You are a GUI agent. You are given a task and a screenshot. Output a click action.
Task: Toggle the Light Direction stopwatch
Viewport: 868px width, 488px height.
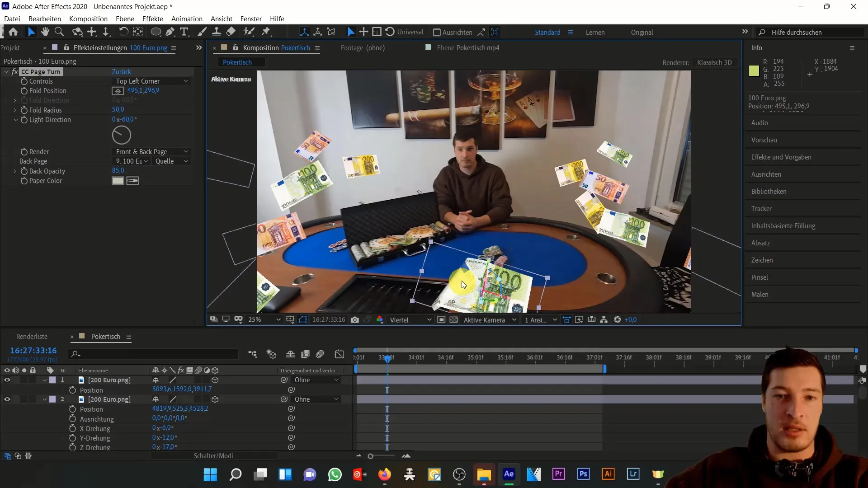coord(24,120)
